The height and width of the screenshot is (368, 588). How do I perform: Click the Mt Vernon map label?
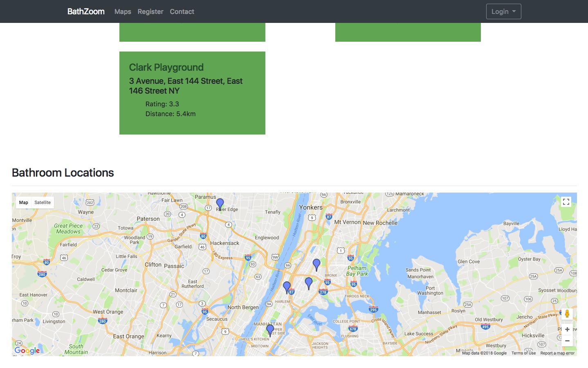[x=348, y=222]
